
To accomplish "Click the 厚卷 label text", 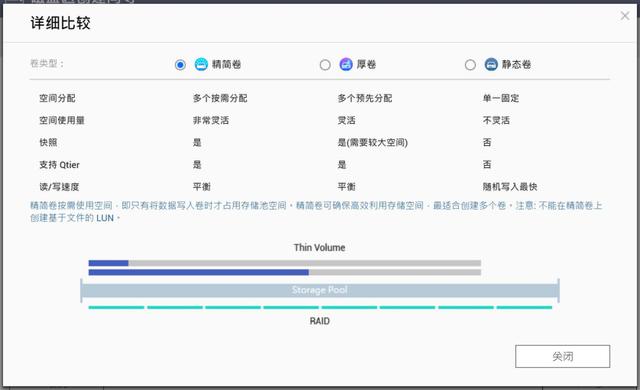I will 366,64.
